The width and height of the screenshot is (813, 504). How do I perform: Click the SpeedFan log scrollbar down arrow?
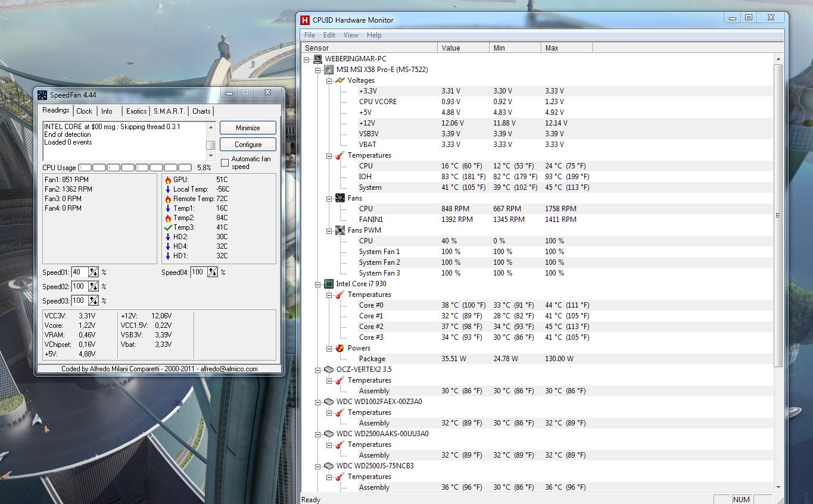(x=210, y=155)
